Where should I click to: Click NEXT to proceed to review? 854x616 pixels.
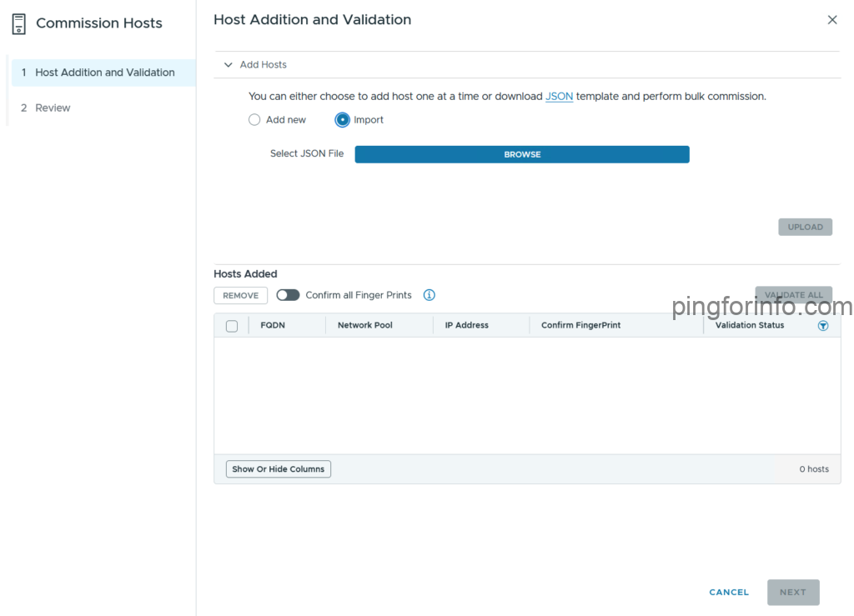(x=792, y=592)
